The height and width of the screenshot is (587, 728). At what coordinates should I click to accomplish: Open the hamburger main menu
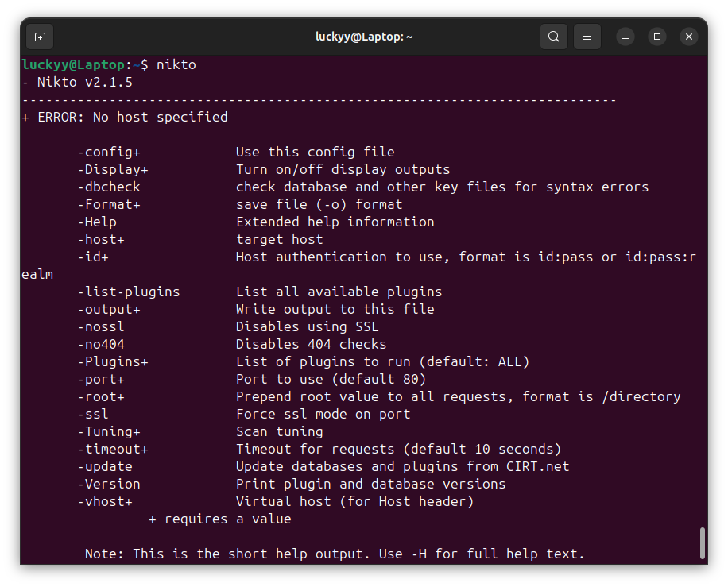[x=587, y=37]
